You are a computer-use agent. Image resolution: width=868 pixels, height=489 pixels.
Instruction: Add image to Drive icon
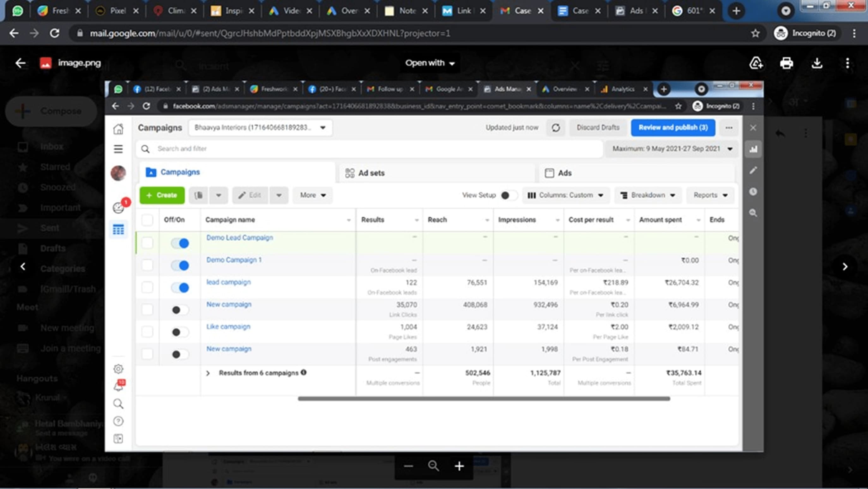click(x=756, y=63)
